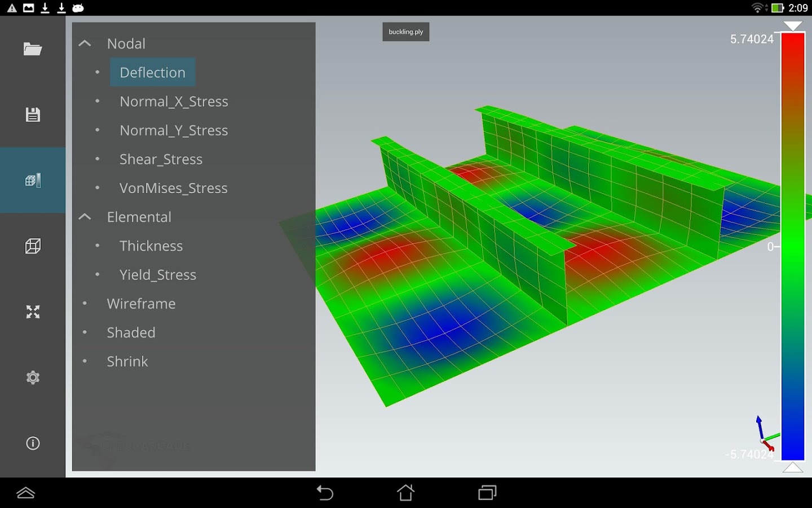Choose VonMises_Stress from Nodal list
The width and height of the screenshot is (812, 508).
point(173,188)
